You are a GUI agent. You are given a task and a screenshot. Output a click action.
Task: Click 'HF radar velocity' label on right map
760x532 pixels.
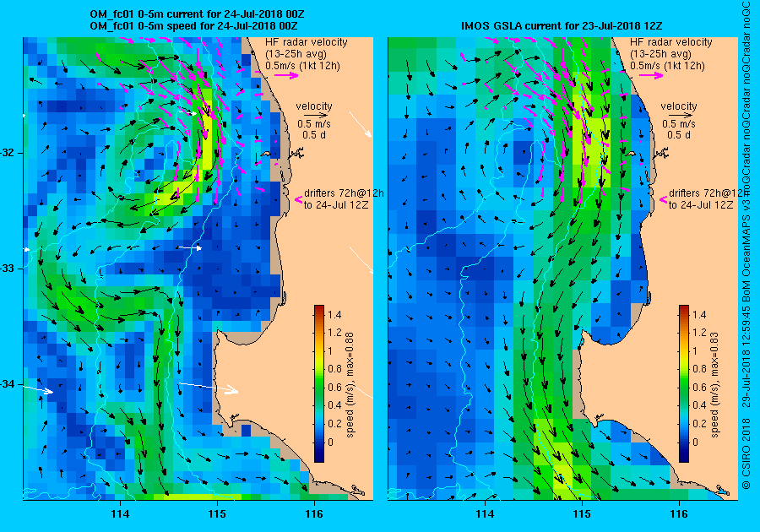click(x=671, y=42)
